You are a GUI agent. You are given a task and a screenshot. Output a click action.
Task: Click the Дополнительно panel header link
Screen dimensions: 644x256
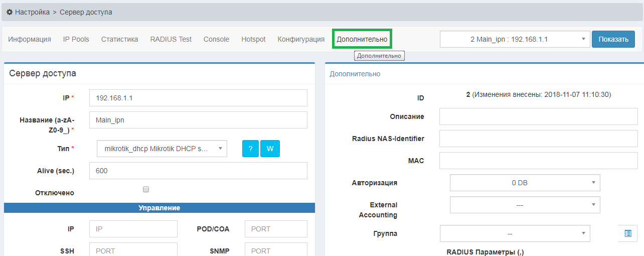tap(355, 74)
